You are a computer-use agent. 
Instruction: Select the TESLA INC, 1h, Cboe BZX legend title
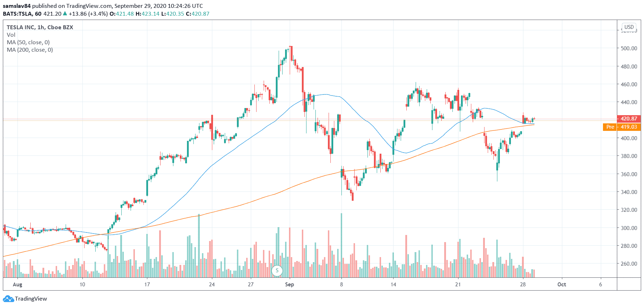point(40,27)
